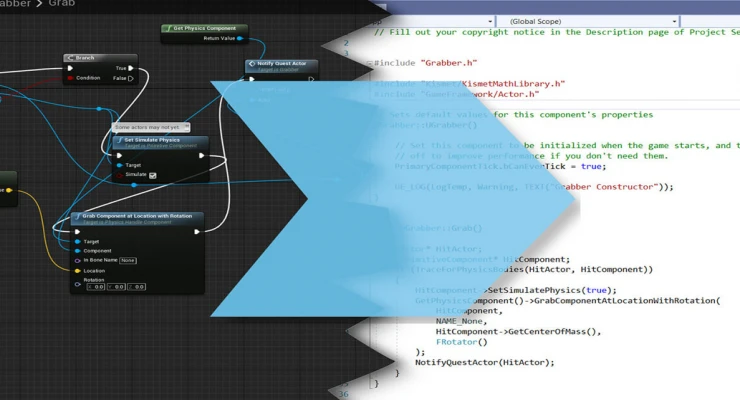Click the In Bone Name pin
The image size is (740, 400).
77,260
